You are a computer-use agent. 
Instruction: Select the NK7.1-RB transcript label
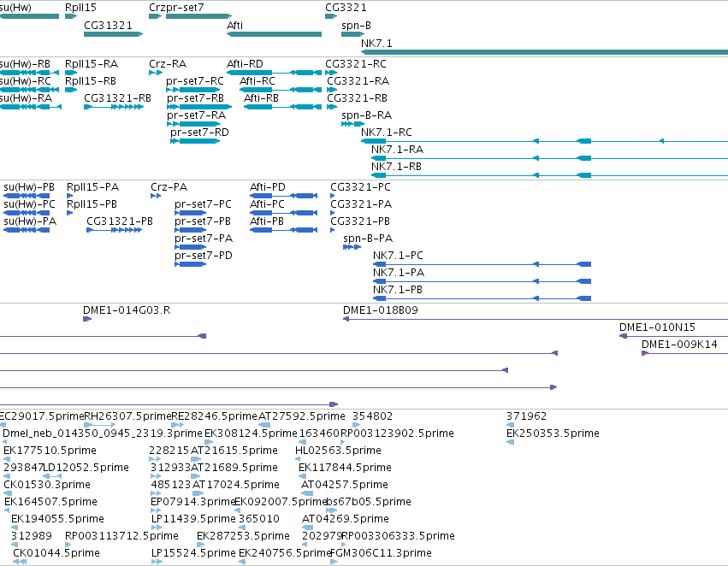[396, 167]
